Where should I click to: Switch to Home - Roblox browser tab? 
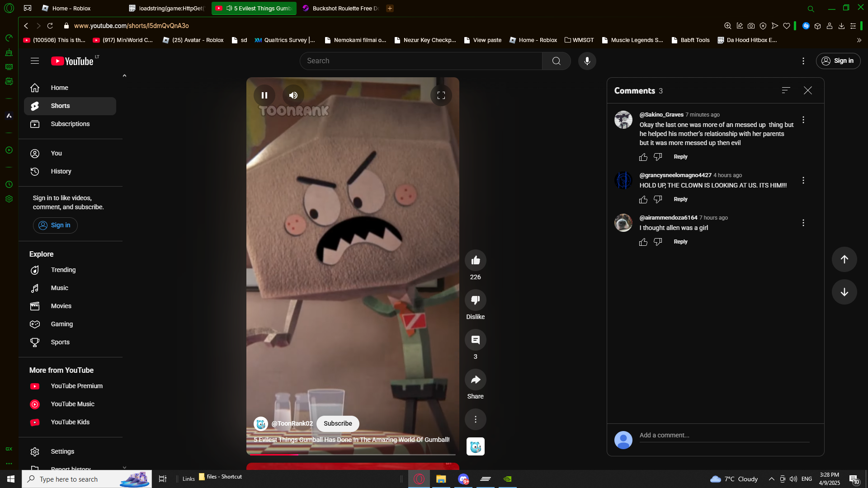[x=77, y=8]
